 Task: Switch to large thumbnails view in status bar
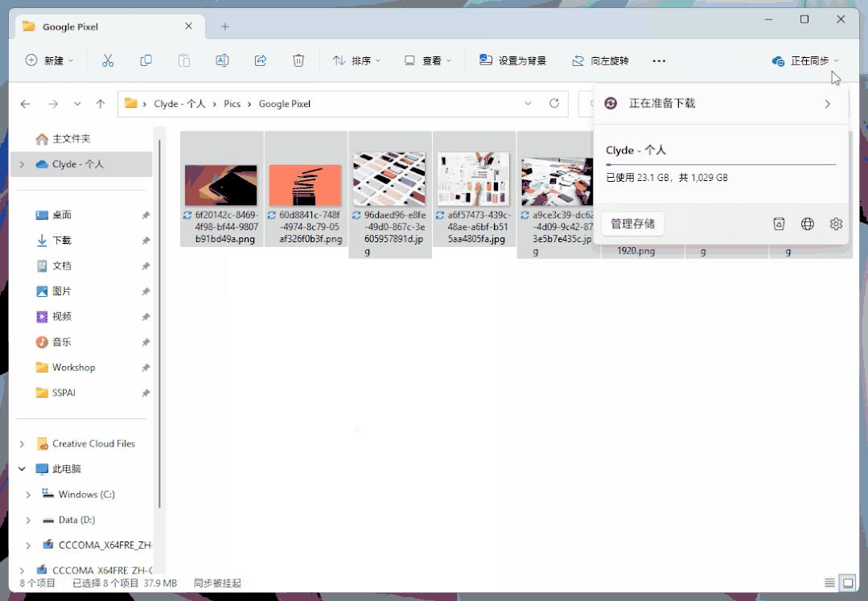tap(847, 582)
